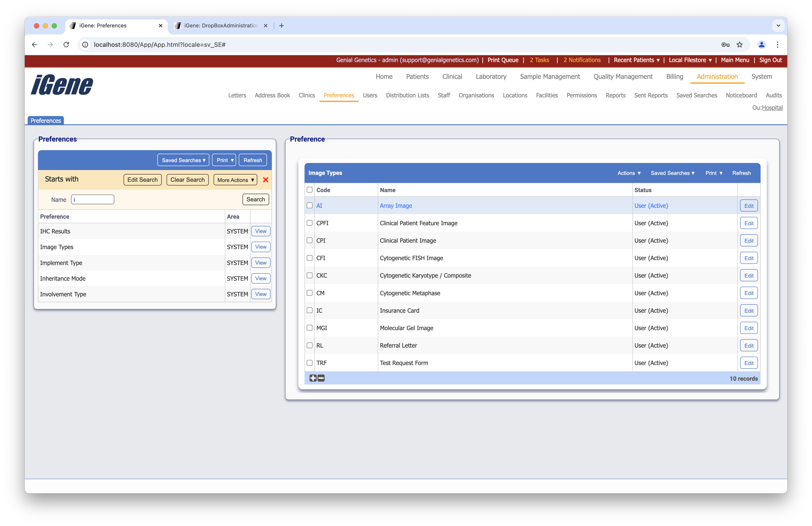This screenshot has width=812, height=526.
Task: Click the site info icon beside URL
Action: (85, 45)
